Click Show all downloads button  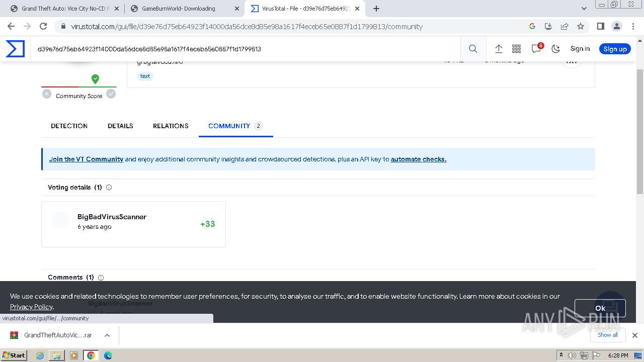pyautogui.click(x=608, y=335)
